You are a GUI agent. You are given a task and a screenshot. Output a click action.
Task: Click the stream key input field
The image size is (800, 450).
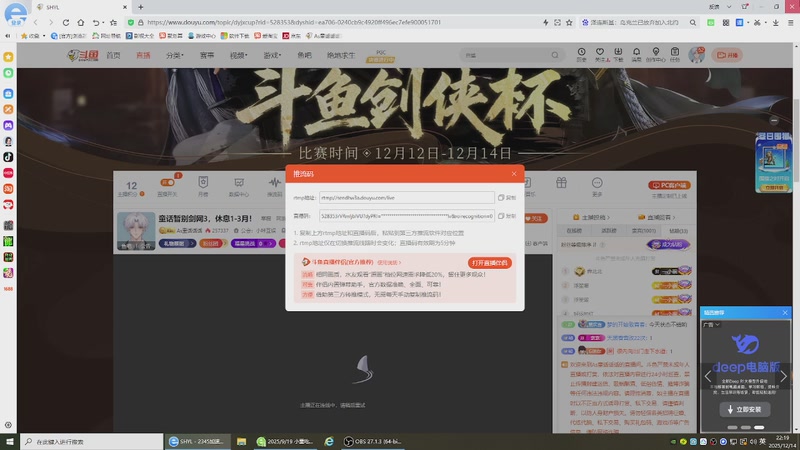coord(406,216)
